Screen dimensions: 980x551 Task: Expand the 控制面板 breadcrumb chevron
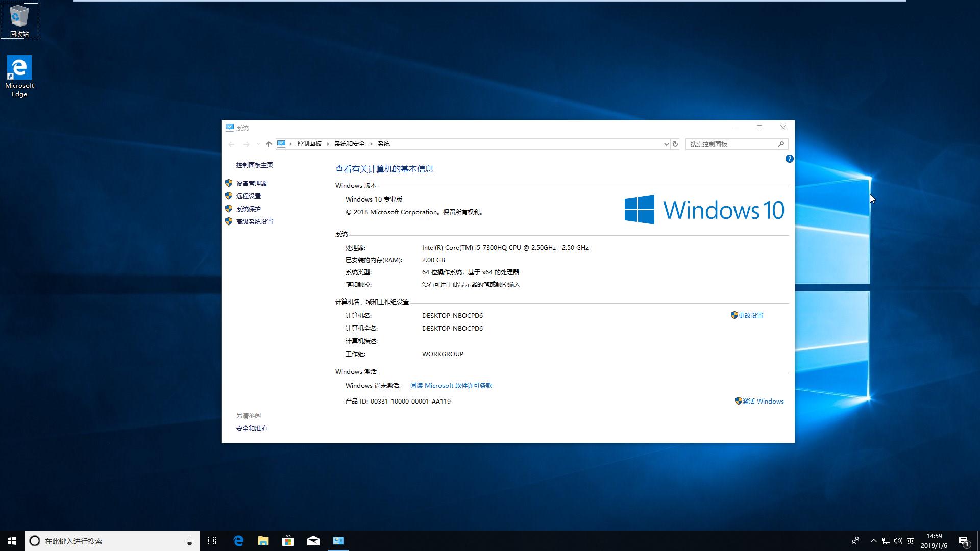327,144
